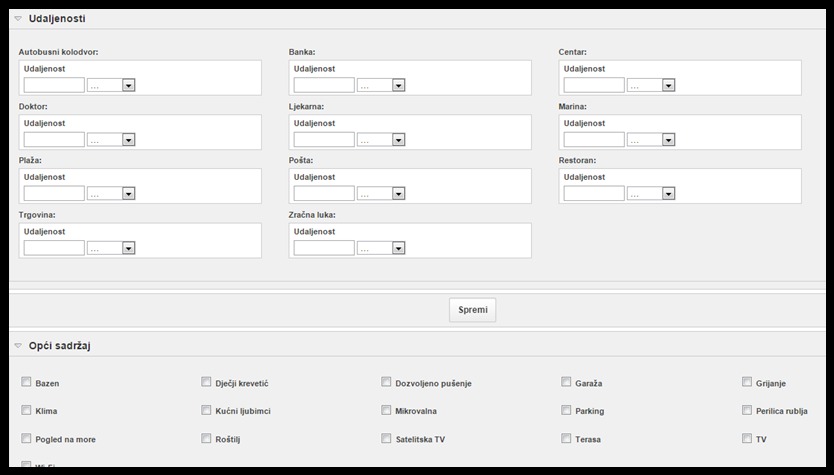Enable the Bazen checkbox

click(x=26, y=382)
